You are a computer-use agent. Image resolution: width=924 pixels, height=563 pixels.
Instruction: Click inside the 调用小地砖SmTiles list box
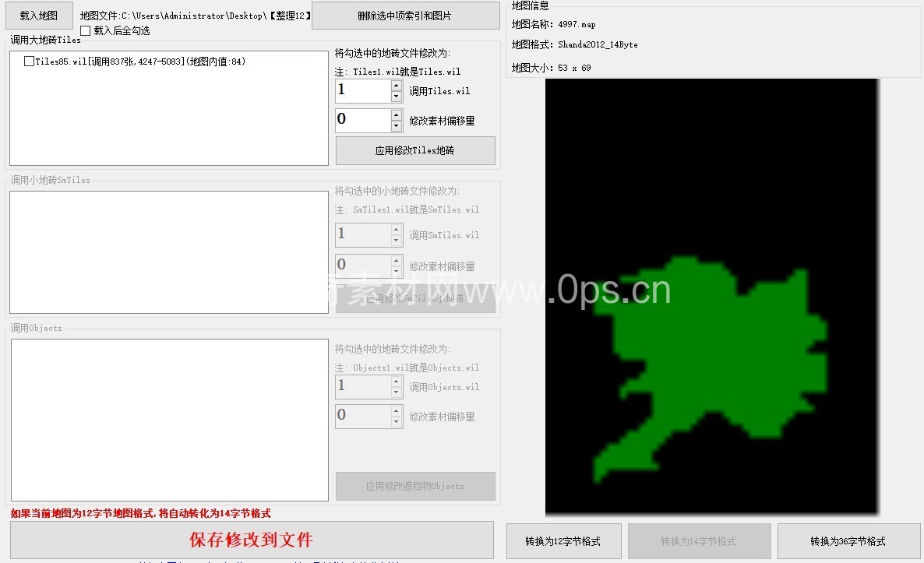coord(168,252)
